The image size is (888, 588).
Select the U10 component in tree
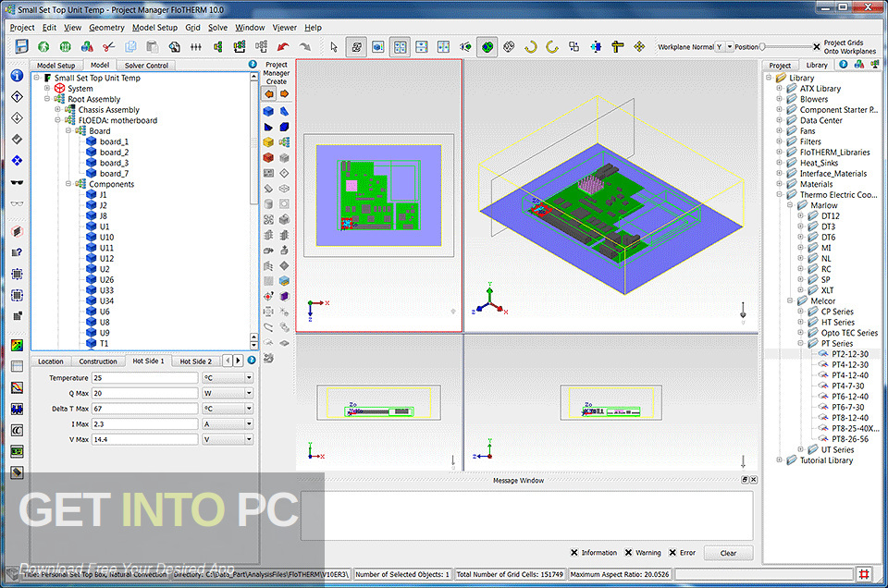pos(106,237)
